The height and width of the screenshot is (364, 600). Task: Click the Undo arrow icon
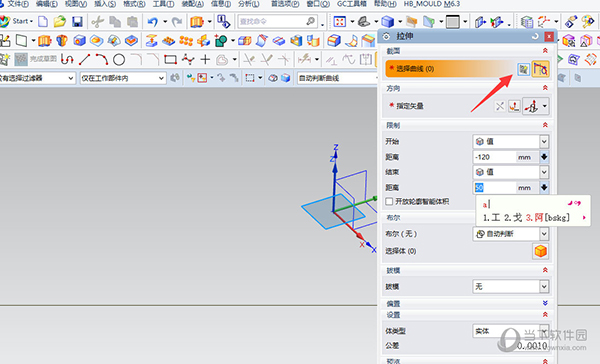click(x=153, y=22)
